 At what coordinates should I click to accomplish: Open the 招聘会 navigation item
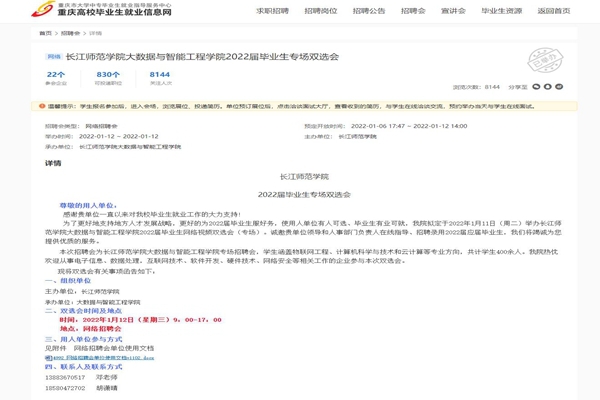pos(413,11)
